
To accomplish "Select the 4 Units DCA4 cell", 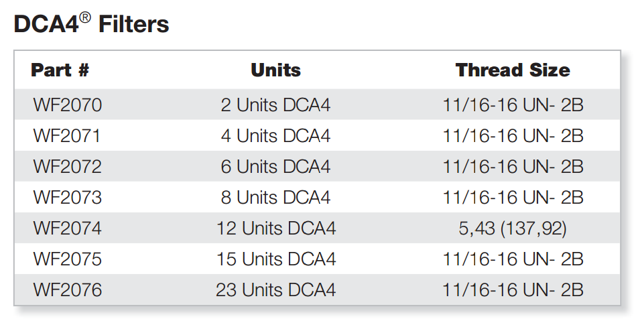I will pos(275,135).
